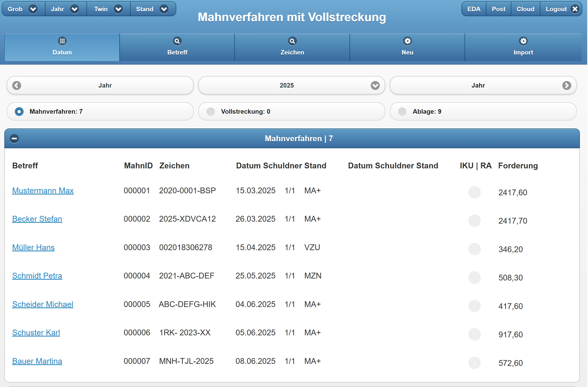
Task: Click the Logout X icon
Action: [575, 9]
